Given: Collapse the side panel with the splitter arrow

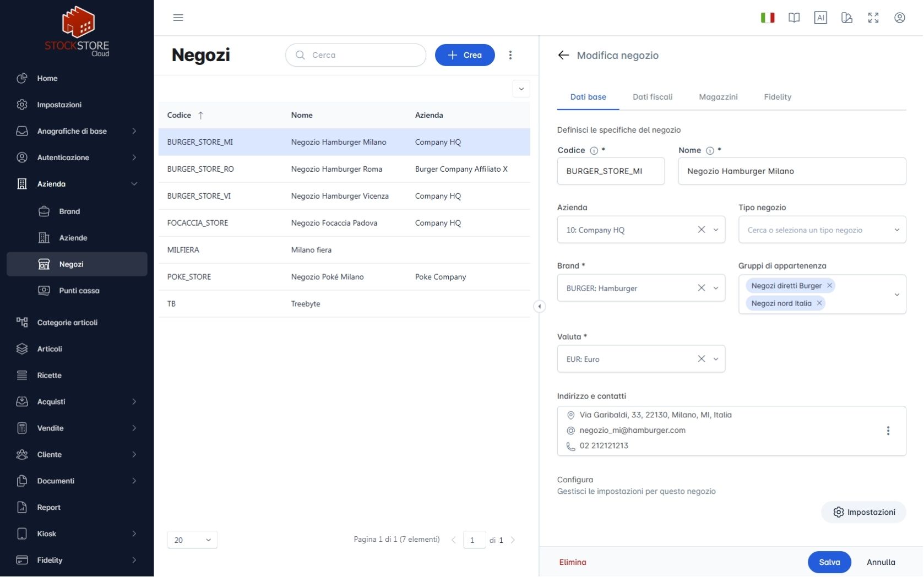Looking at the screenshot, I should pos(540,306).
